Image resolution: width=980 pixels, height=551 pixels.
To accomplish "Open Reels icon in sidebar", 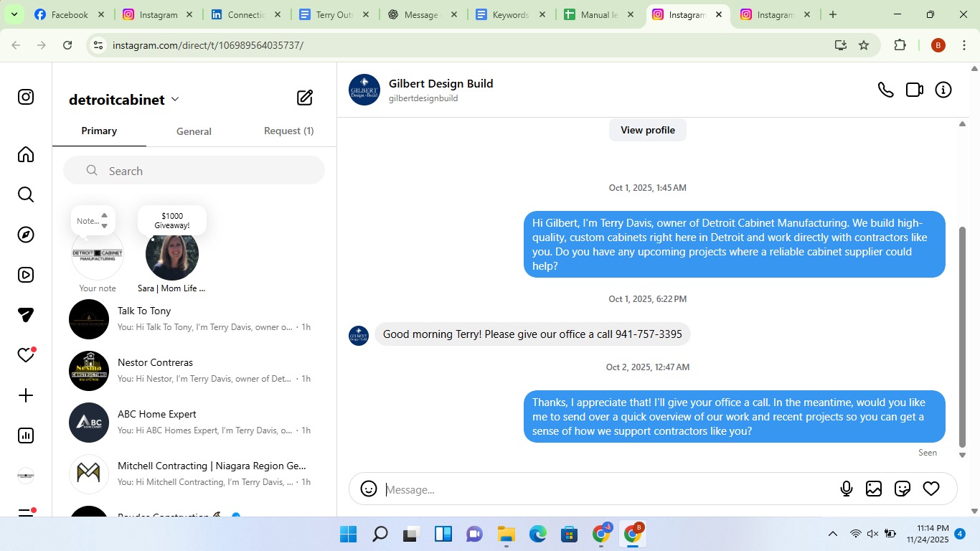I will click(x=26, y=275).
